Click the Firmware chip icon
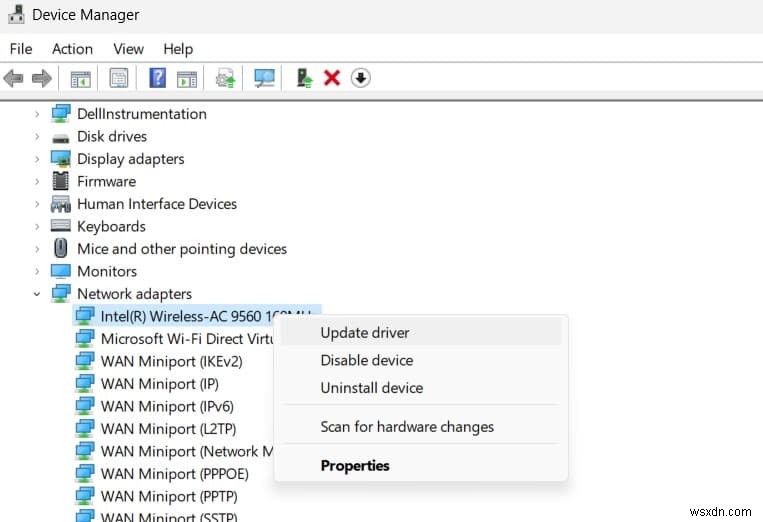Image resolution: width=763 pixels, height=522 pixels. pyautogui.click(x=61, y=181)
